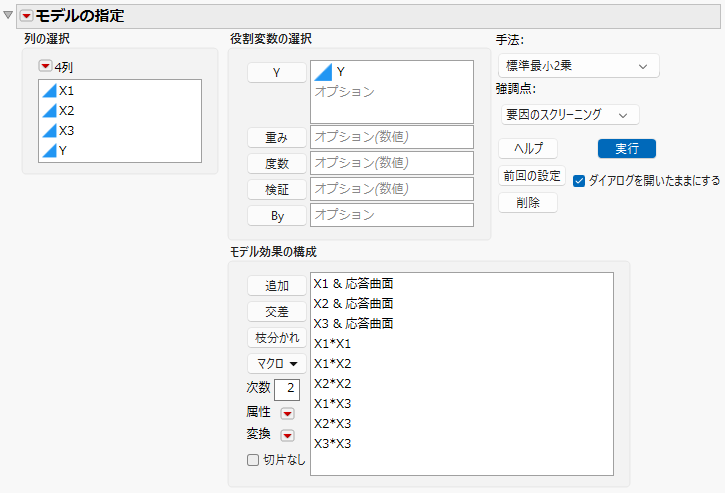Click the continuous icon beside X3
Viewport: 725px width, 493px height.
click(x=49, y=130)
